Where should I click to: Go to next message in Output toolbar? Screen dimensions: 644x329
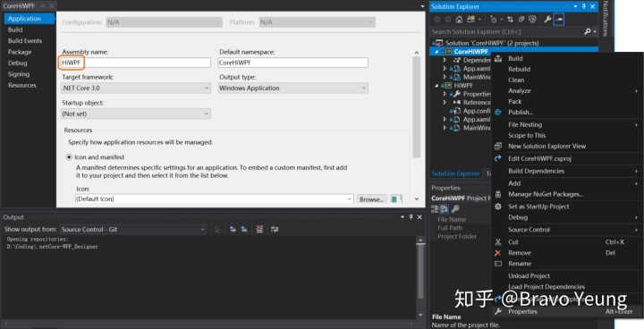pos(244,229)
